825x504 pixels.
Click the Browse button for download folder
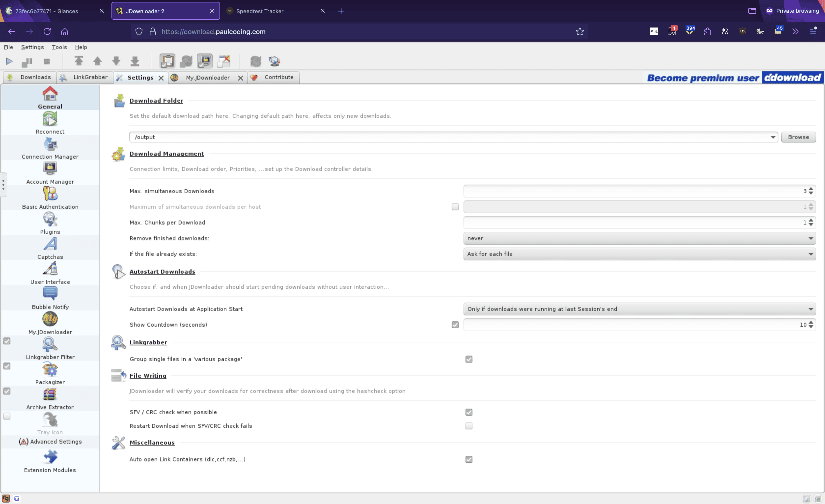798,137
